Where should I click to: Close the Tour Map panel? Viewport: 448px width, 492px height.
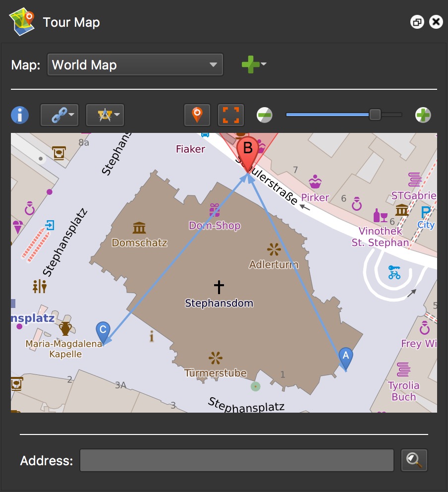point(436,22)
